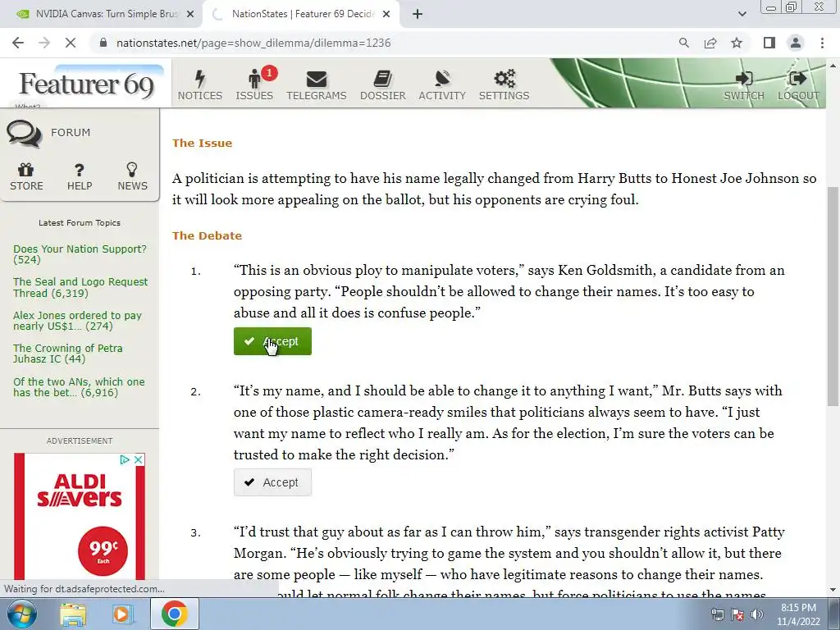Click the Action Center flag tray icon
This screenshot has width=840, height=630.
737,614
